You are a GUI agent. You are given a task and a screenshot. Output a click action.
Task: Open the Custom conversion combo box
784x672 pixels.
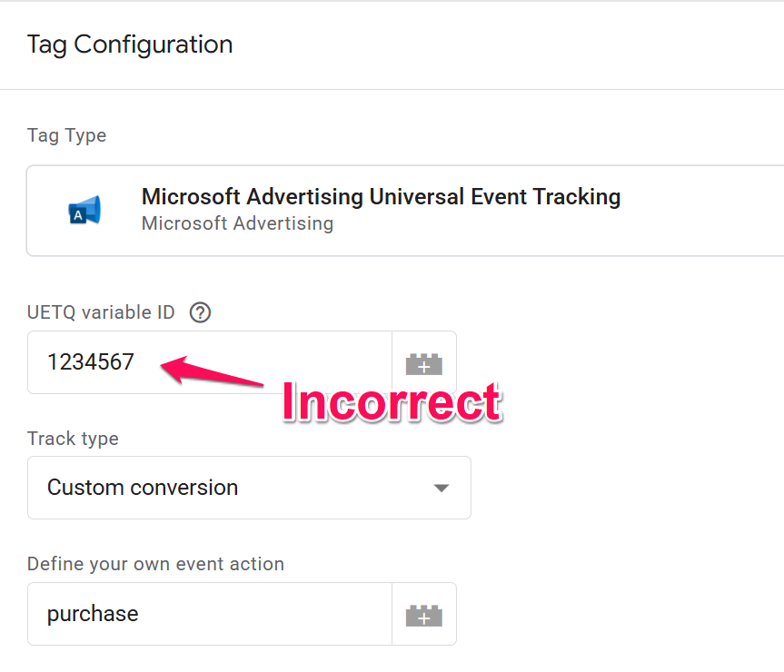tap(249, 488)
